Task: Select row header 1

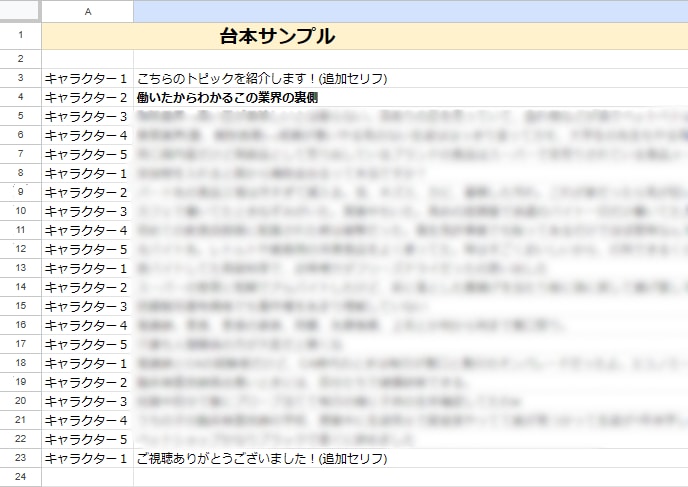Action: coord(21,36)
